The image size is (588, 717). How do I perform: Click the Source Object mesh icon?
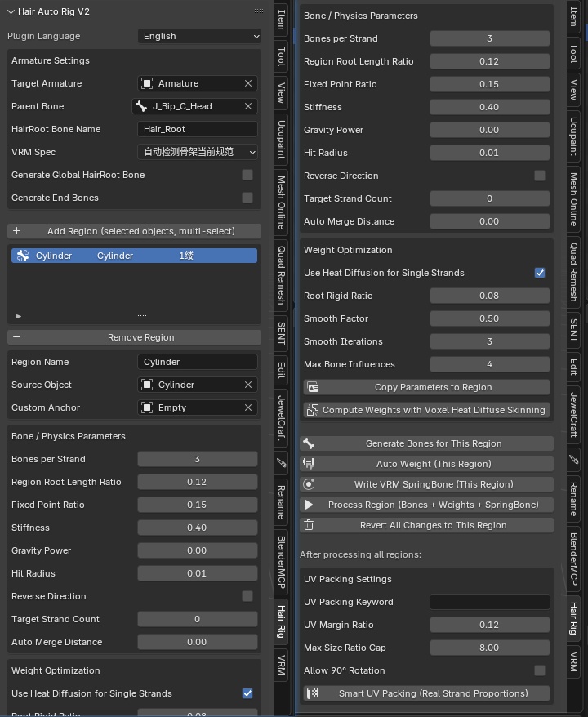point(147,385)
